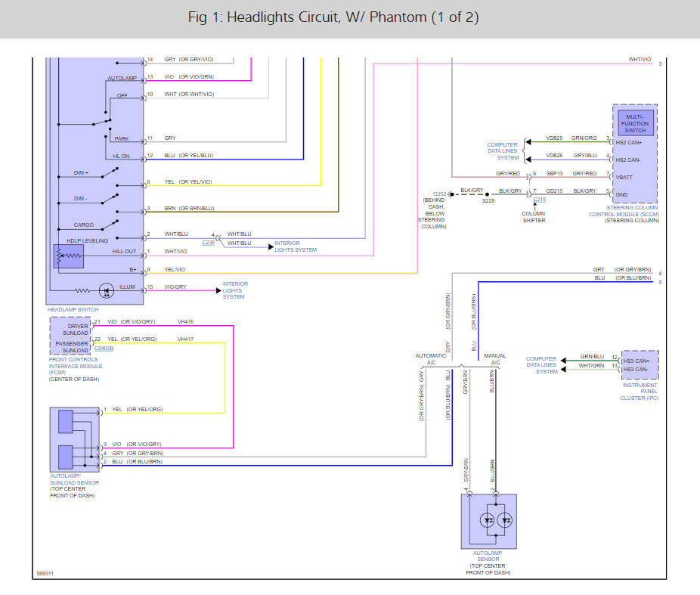
Task: Open Computer Data Lines System near HS2 CAN
Action: 503,151
